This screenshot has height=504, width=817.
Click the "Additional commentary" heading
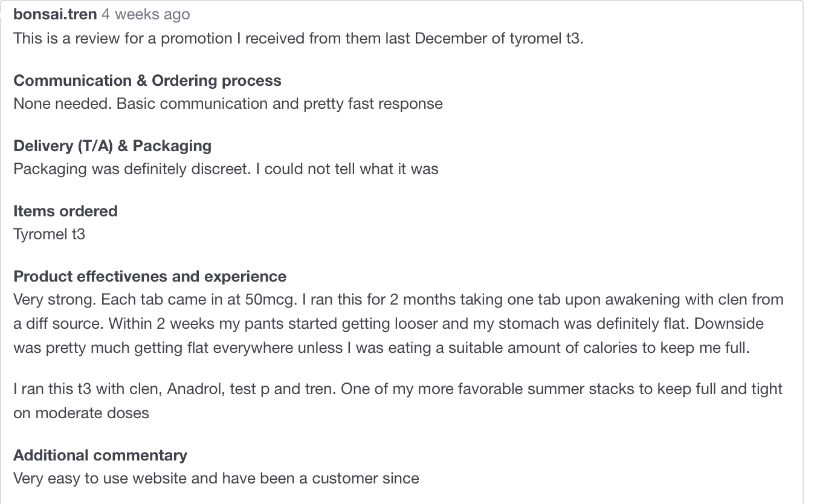100,455
